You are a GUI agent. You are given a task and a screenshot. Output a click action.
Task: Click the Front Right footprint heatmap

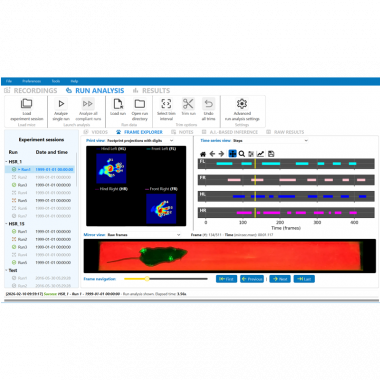(x=161, y=209)
